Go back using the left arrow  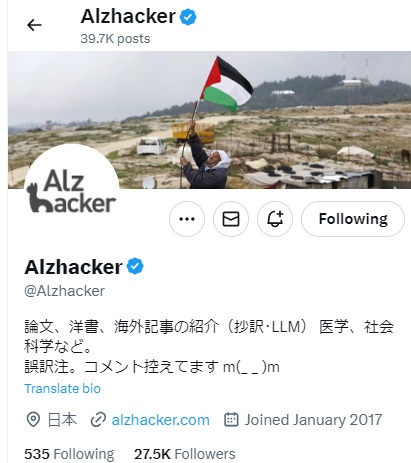[34, 25]
